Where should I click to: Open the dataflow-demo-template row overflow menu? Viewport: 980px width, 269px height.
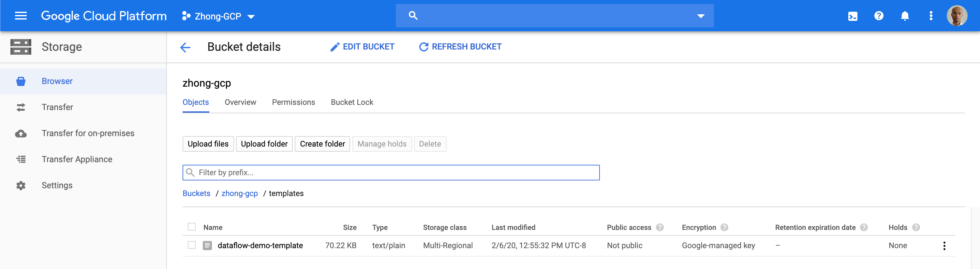tap(944, 246)
